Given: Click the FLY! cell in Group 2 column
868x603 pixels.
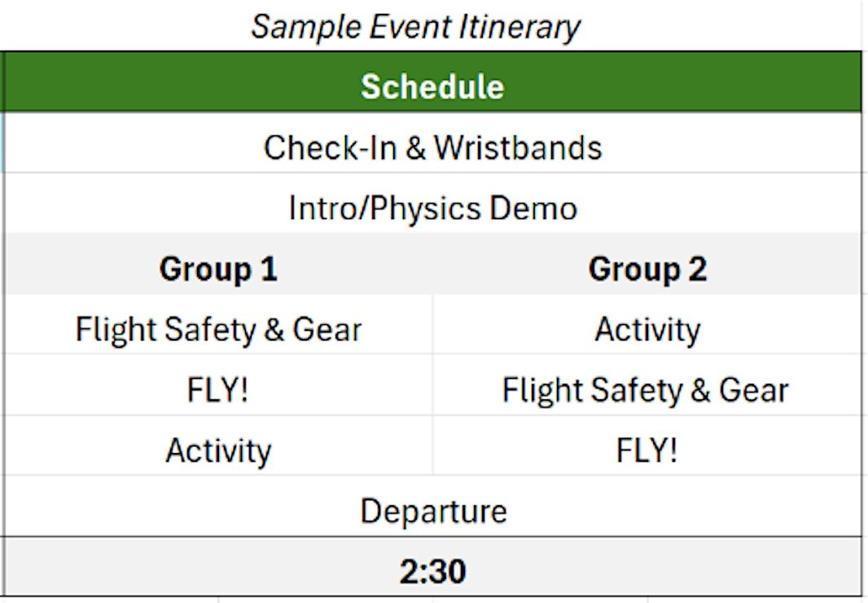Looking at the screenshot, I should pyautogui.click(x=647, y=451).
